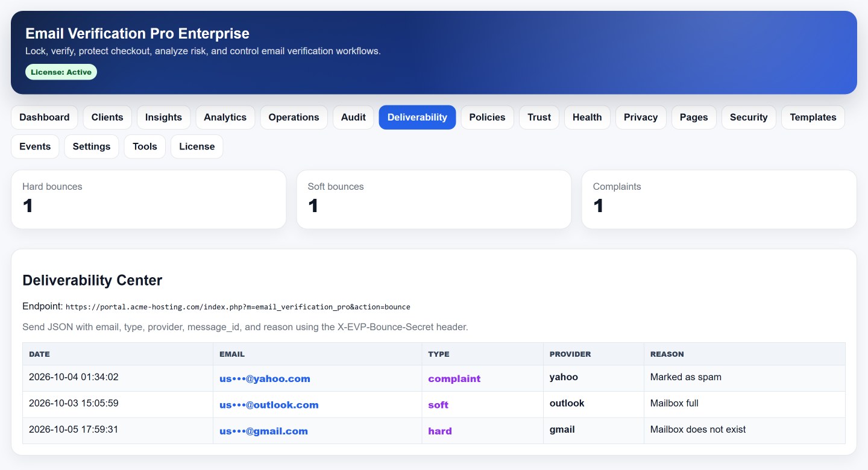Click the Soft bounces stat card
This screenshot has width=868, height=470.
click(x=434, y=199)
